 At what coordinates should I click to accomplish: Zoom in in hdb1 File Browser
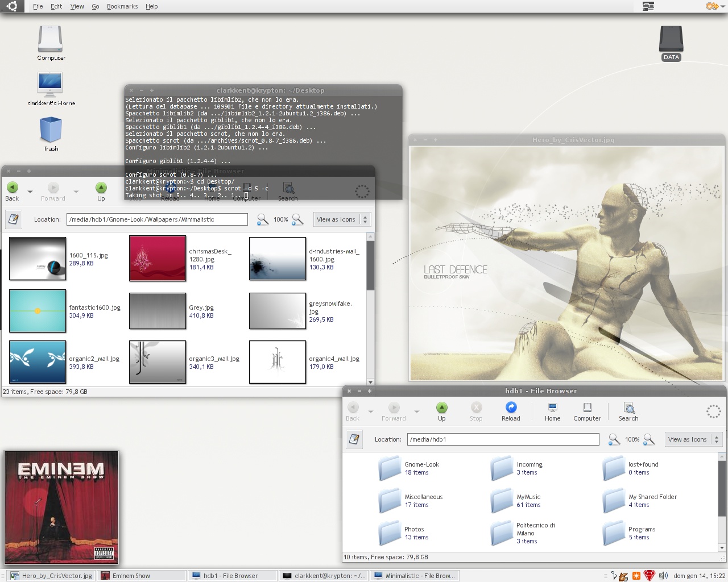649,439
